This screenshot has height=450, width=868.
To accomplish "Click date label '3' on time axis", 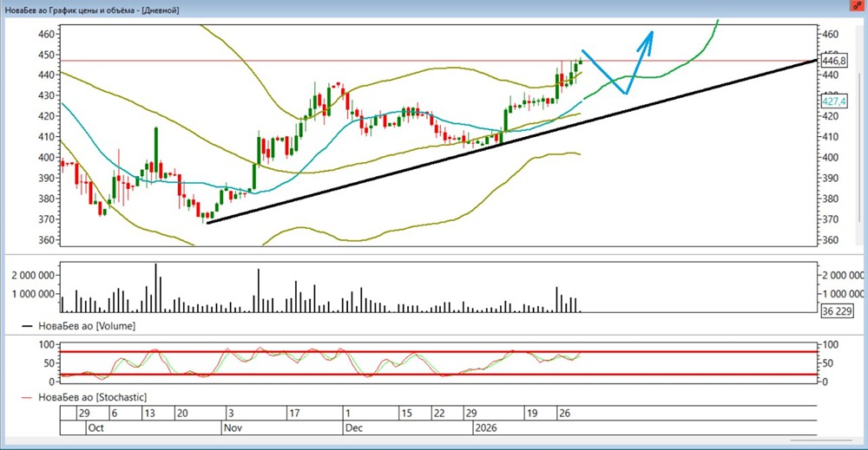I will (x=231, y=413).
